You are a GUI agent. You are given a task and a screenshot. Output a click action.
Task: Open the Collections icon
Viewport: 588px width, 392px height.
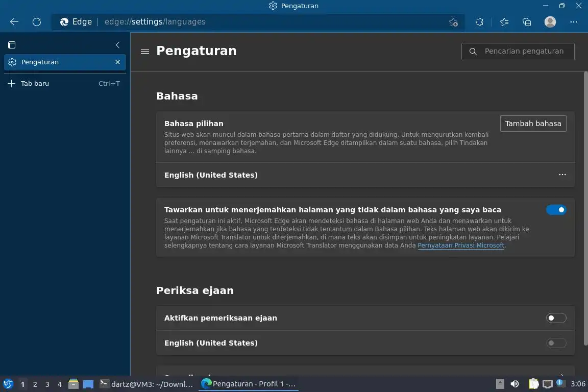click(x=527, y=22)
